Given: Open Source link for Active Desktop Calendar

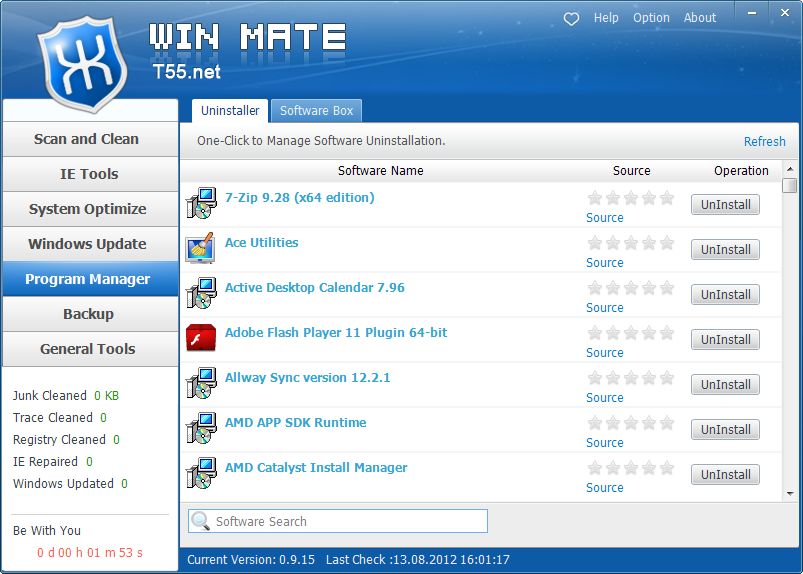Looking at the screenshot, I should tap(604, 308).
